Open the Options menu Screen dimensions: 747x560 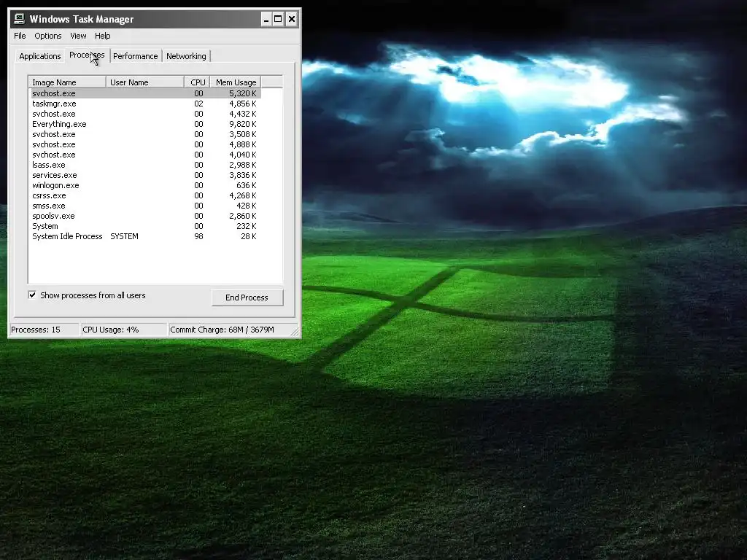pyautogui.click(x=47, y=36)
